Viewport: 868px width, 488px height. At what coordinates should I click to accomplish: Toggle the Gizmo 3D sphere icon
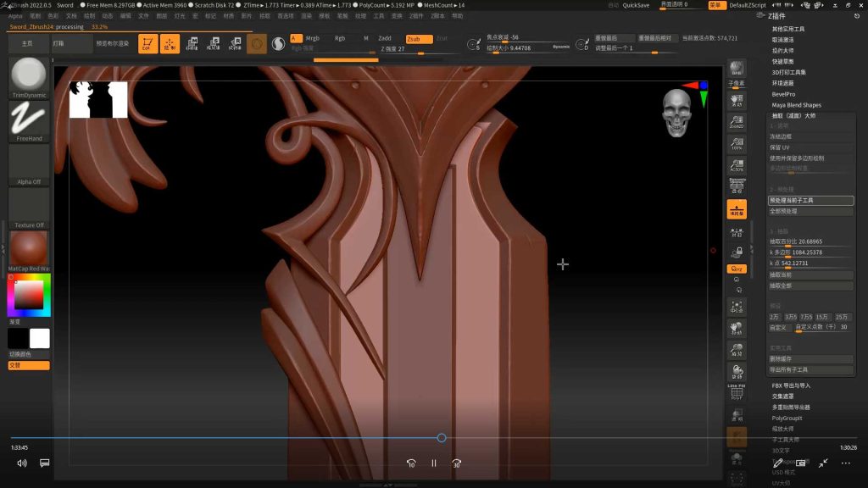click(256, 44)
